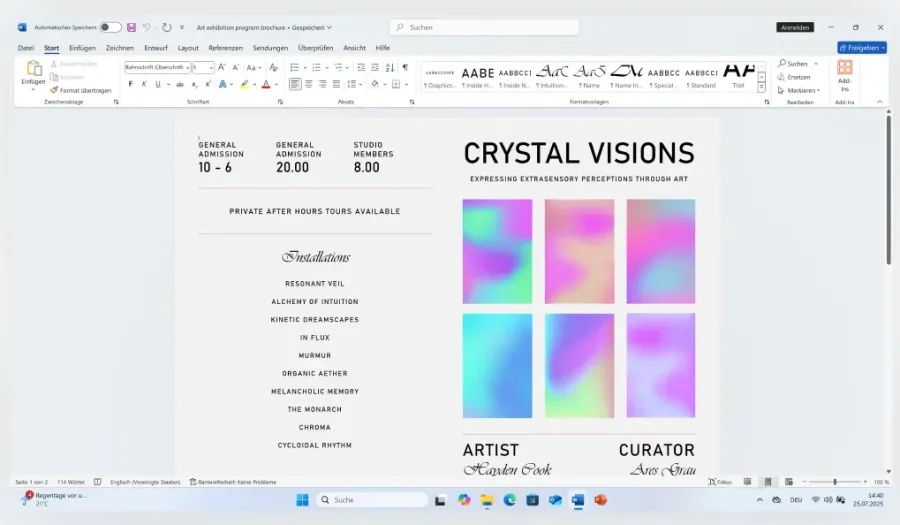This screenshot has height=525, width=900.
Task: Select Web Layout view in status bar
Action: click(789, 482)
